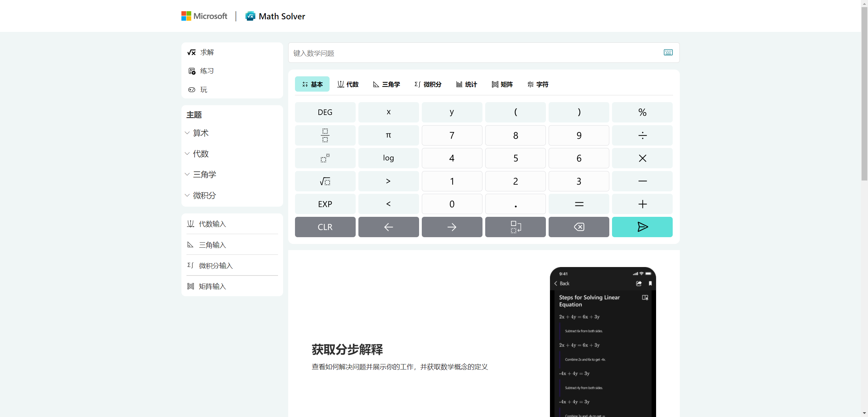Click the exponent input key
This screenshot has height=417, width=868.
(324, 158)
